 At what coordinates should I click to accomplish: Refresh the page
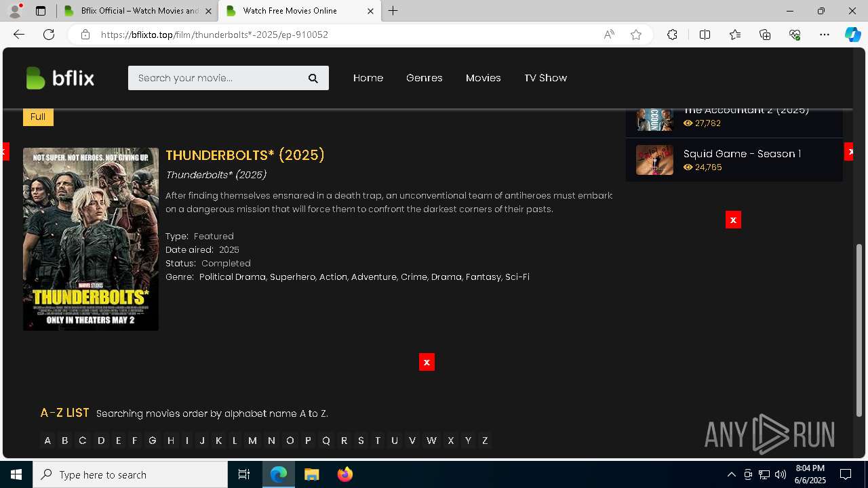click(x=49, y=35)
